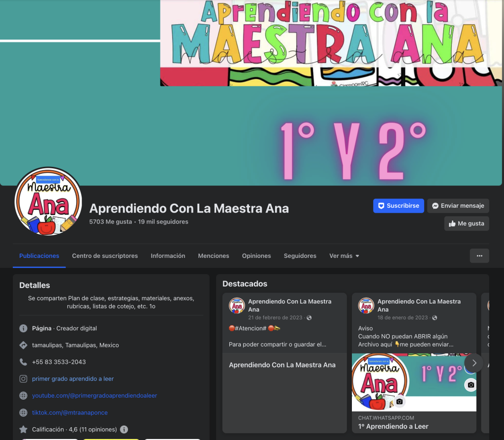Expand the Ver más dropdown
The image size is (504, 440).
point(344,256)
